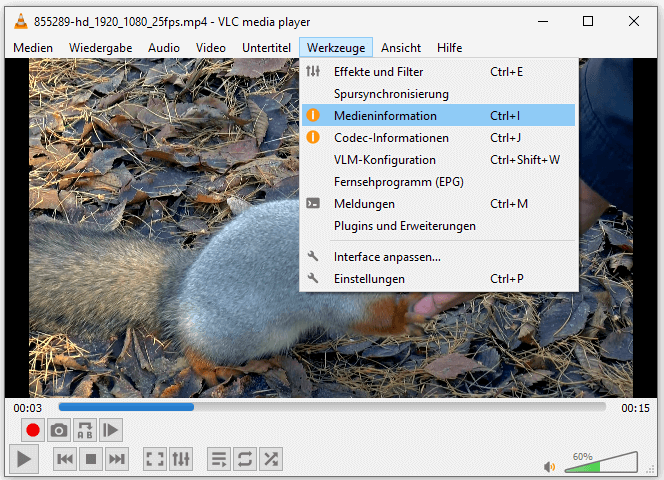Stop playback
The width and height of the screenshot is (664, 480).
91,459
